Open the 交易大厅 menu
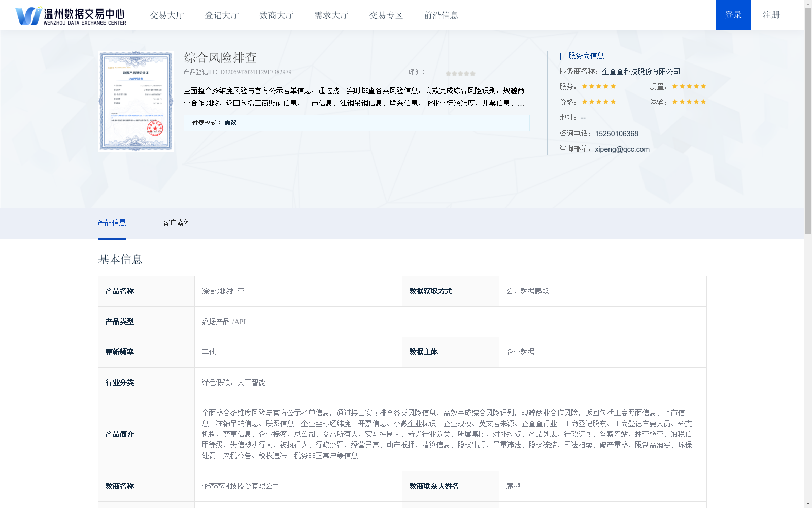Screen dimensions: 812x508 point(167,15)
